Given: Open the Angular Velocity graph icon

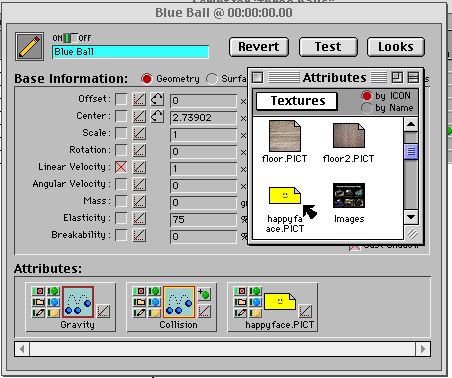Looking at the screenshot, I should 139,184.
